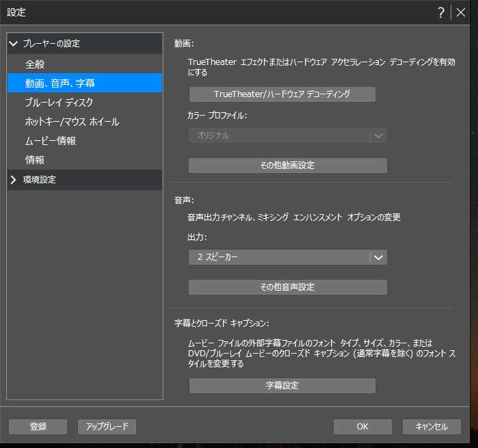This screenshot has width=478, height=448.
Task: Click the 動画: section label
Action: (184, 44)
